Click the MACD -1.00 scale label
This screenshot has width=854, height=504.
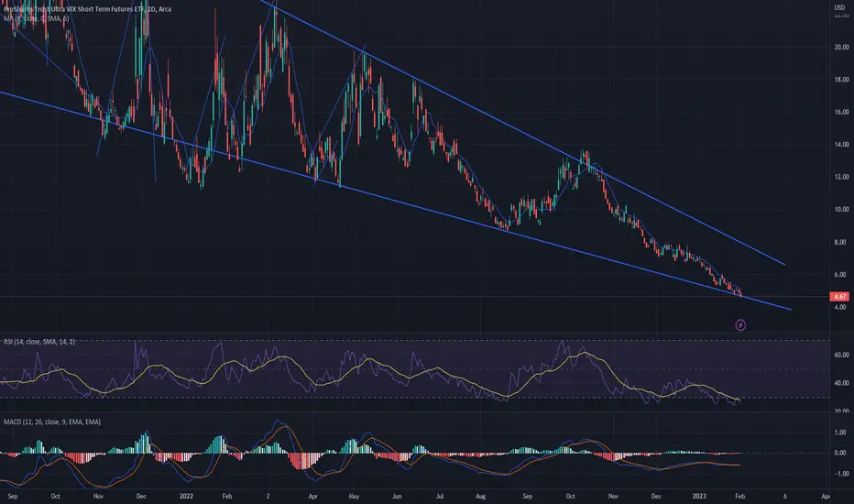point(841,474)
